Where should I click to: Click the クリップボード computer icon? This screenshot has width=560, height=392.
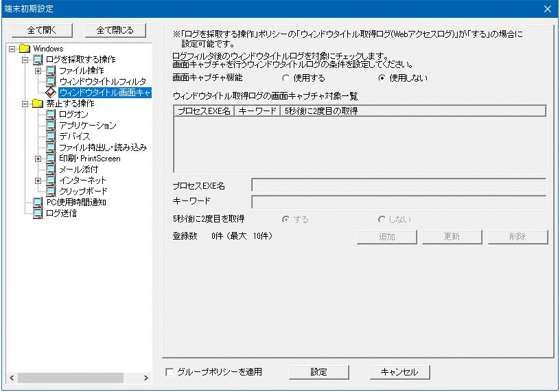[x=51, y=191]
